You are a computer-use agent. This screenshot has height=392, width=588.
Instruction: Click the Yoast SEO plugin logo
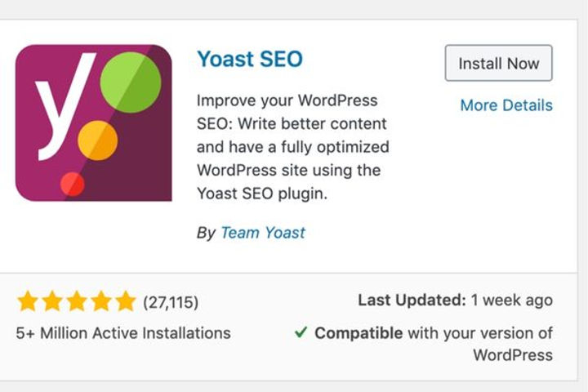coord(94,123)
